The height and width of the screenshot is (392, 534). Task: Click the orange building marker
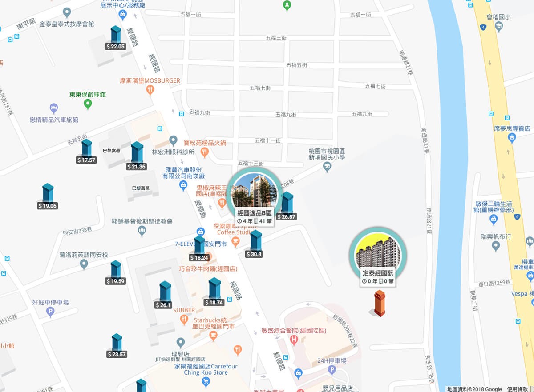click(x=378, y=303)
